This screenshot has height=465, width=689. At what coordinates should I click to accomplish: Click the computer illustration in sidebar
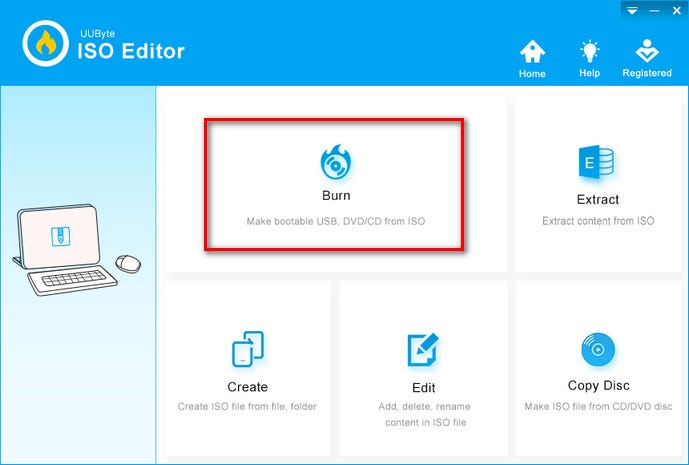(x=76, y=250)
